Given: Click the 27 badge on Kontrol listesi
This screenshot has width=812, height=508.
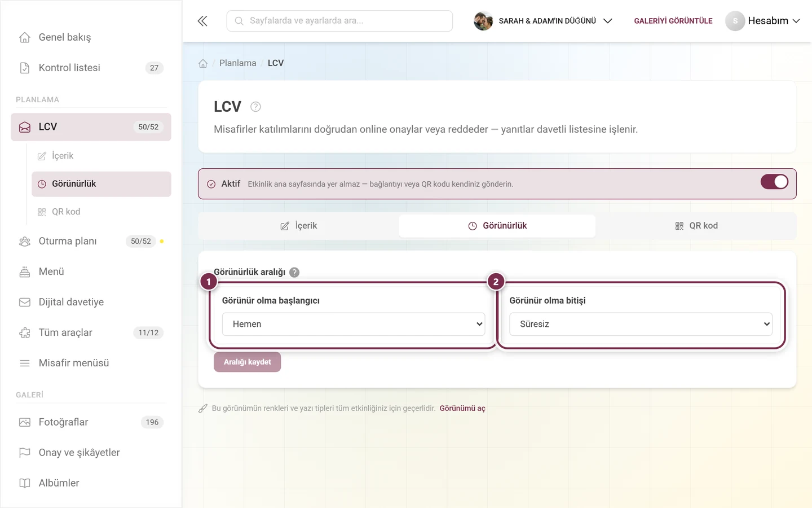Looking at the screenshot, I should pos(155,68).
